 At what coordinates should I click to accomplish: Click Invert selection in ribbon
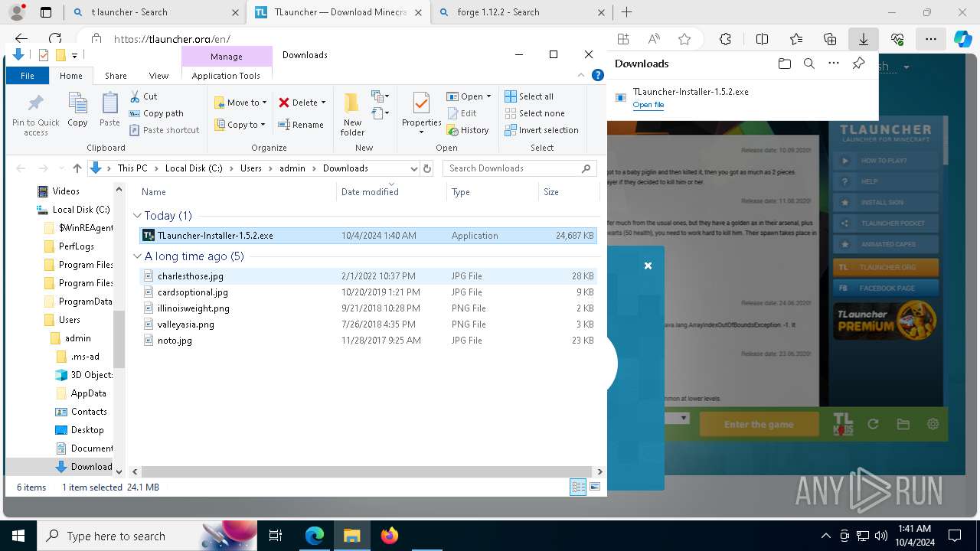[541, 130]
